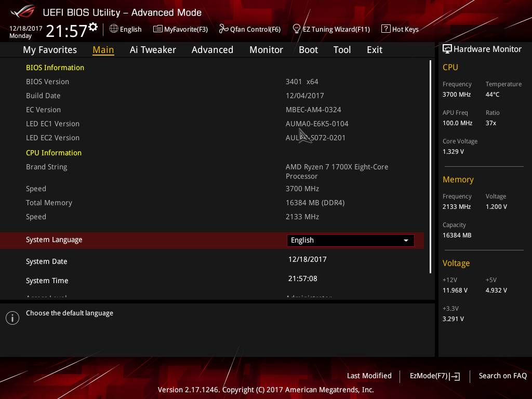Screen dimensions: 532x399
Task: Open the Tool tab
Action: click(342, 50)
